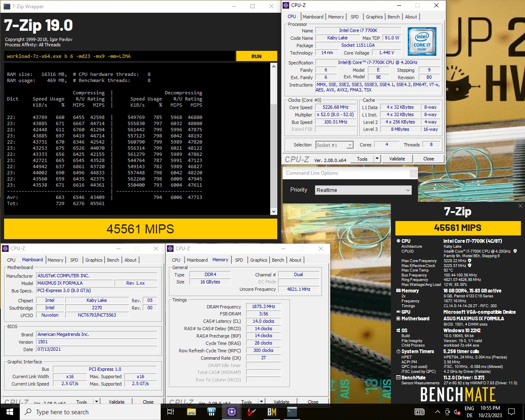
Task: Click the BenchMate section icon in result panel
Action: (398, 378)
